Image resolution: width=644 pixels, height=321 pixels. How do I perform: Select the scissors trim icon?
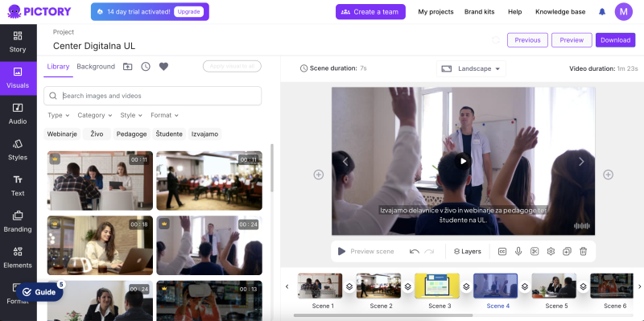click(x=535, y=252)
